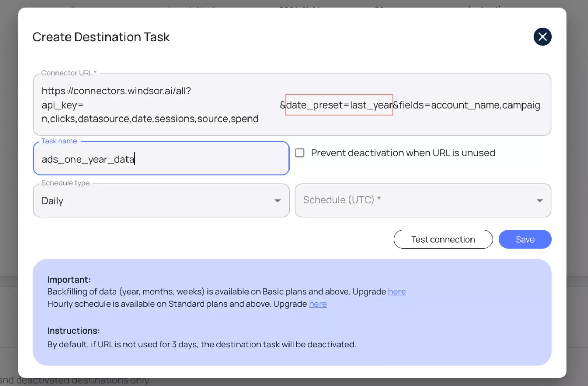Screen dimensions: 588x386
Task: Select the highlighted date_preset=last_year parameter
Action: pyautogui.click(x=339, y=105)
